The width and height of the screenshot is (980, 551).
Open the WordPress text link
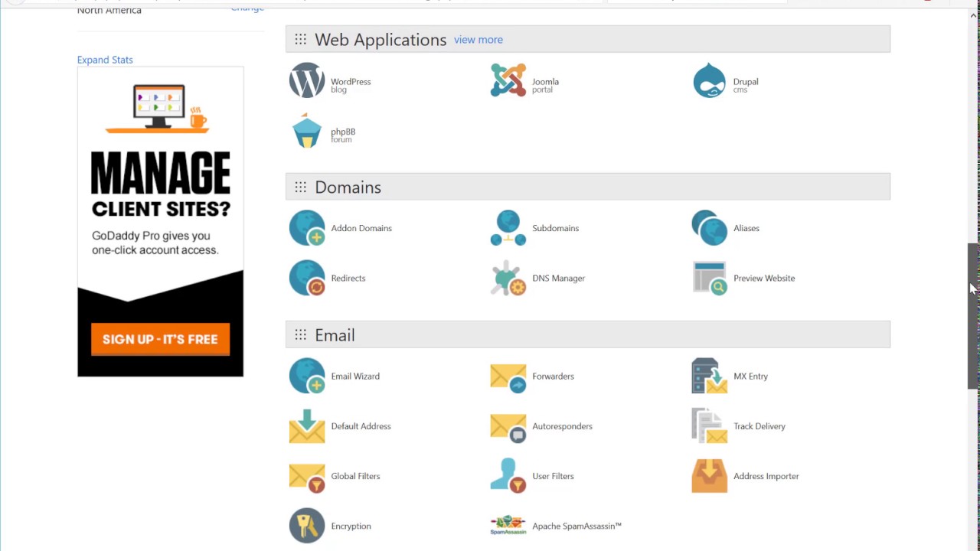351,81
